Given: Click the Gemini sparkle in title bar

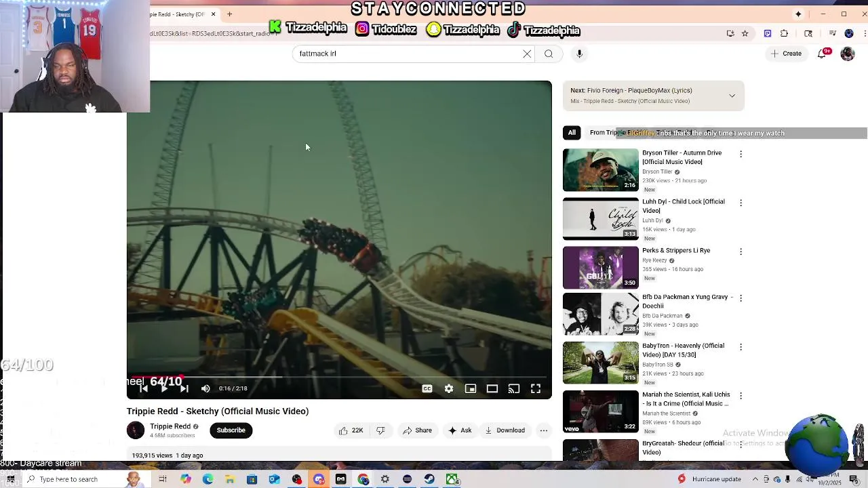Looking at the screenshot, I should (798, 14).
